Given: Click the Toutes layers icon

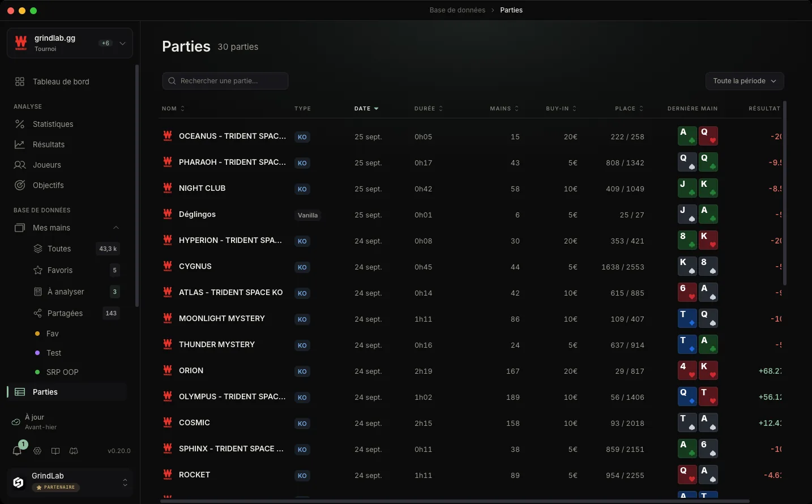Looking at the screenshot, I should point(38,249).
